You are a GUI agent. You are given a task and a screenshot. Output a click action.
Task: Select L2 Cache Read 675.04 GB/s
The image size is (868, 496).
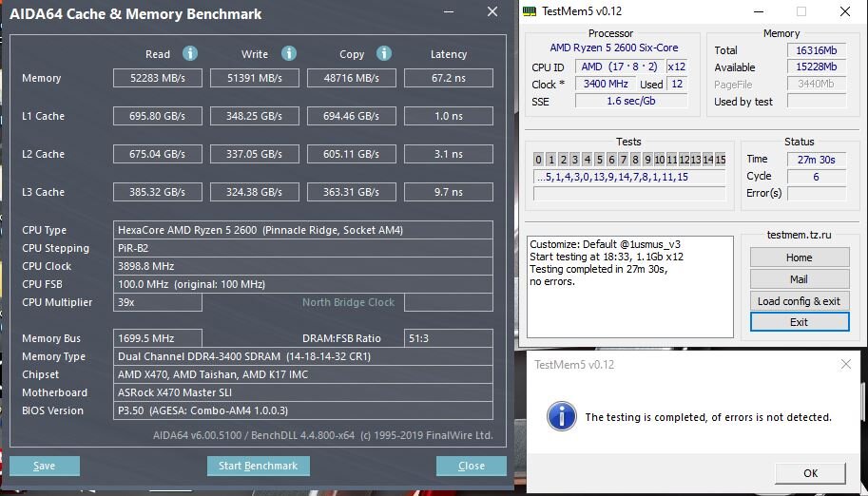(158, 154)
